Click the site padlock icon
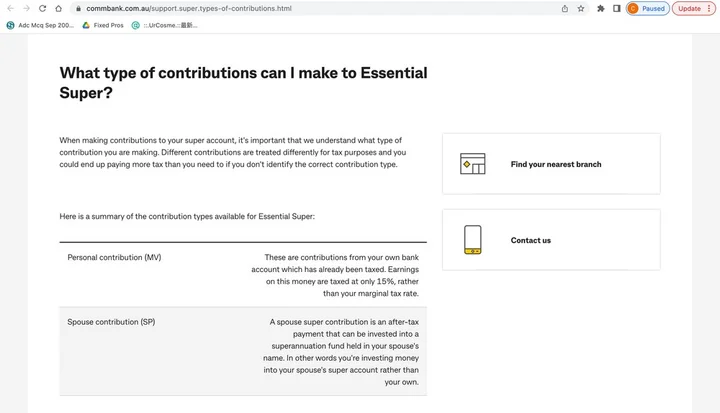Image resolution: width=720 pixels, height=413 pixels. tap(76, 8)
